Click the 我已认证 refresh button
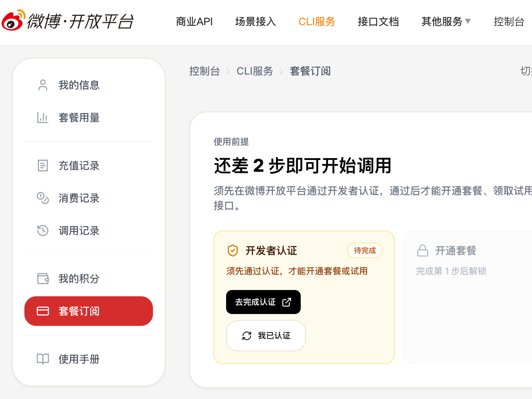The image size is (532, 399). click(x=266, y=335)
